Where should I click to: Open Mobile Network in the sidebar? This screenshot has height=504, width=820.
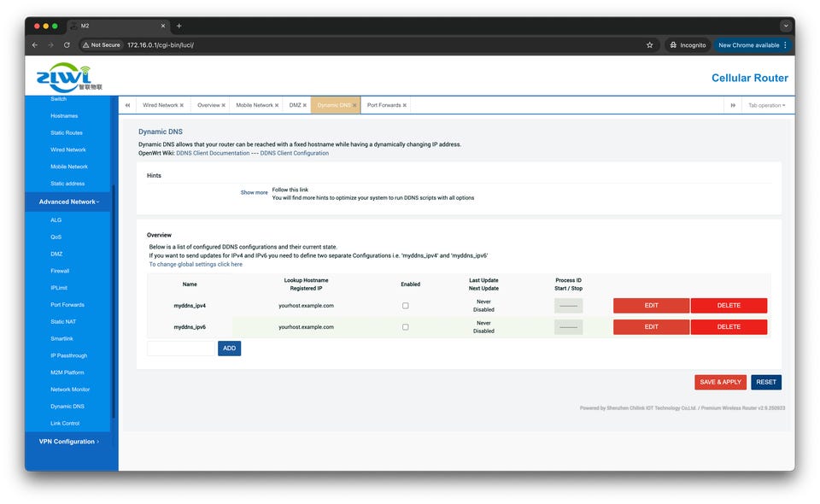click(69, 167)
